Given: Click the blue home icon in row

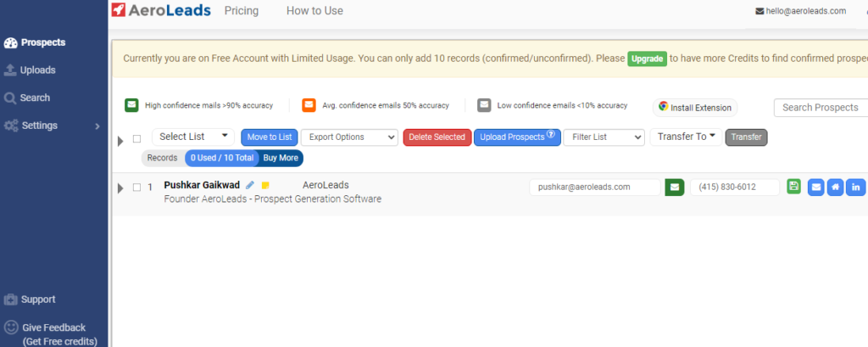Looking at the screenshot, I should (835, 187).
